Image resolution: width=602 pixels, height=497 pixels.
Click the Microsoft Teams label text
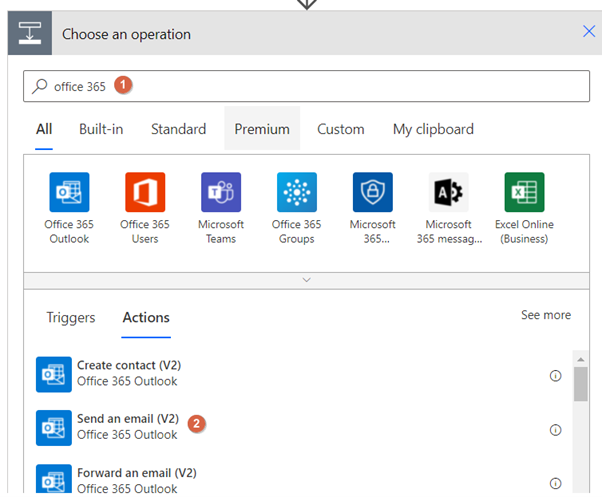(221, 231)
